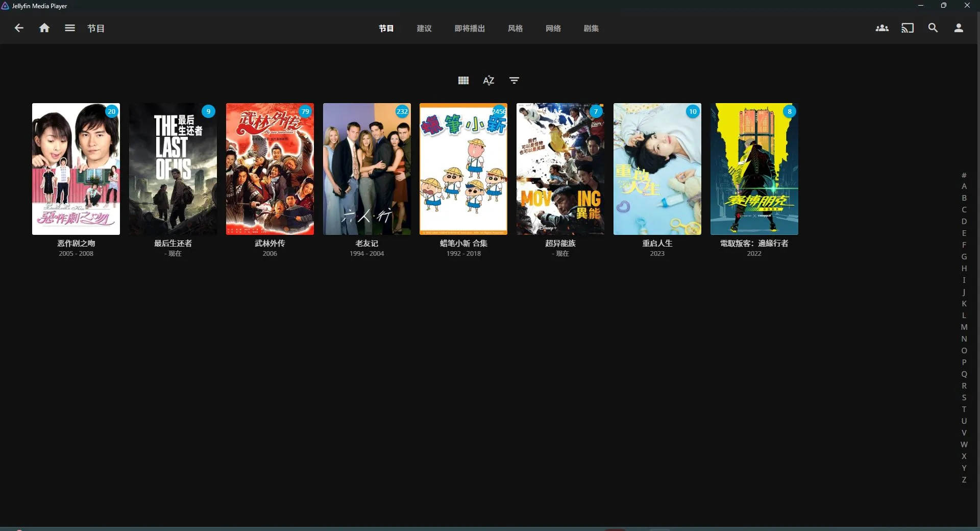Open the 電馭叛客：邊緣行者 poster
Viewport: 980px width, 531px height.
coord(754,169)
